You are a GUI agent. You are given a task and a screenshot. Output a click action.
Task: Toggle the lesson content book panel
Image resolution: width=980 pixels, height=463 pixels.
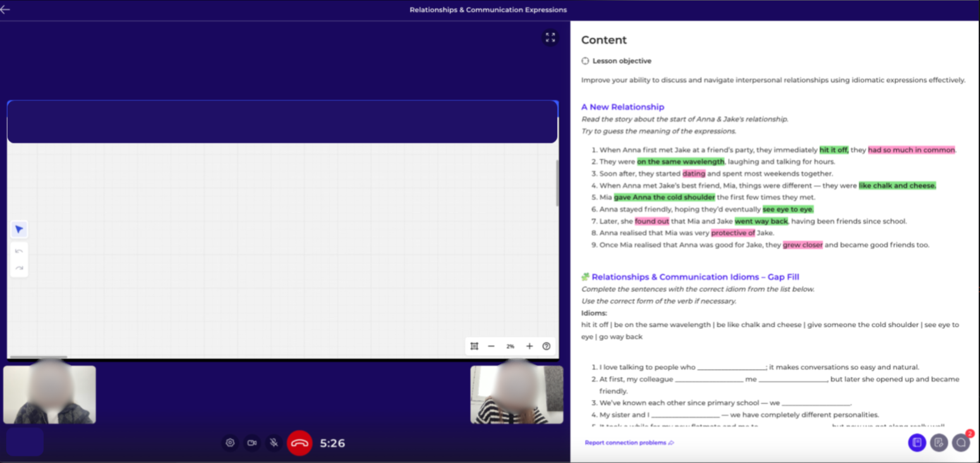click(x=917, y=442)
